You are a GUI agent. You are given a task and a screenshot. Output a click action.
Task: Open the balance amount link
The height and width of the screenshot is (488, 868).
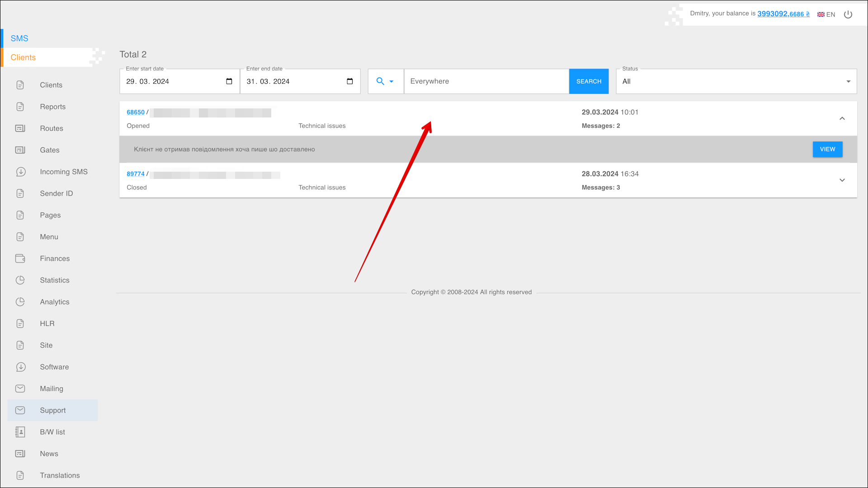(x=783, y=14)
